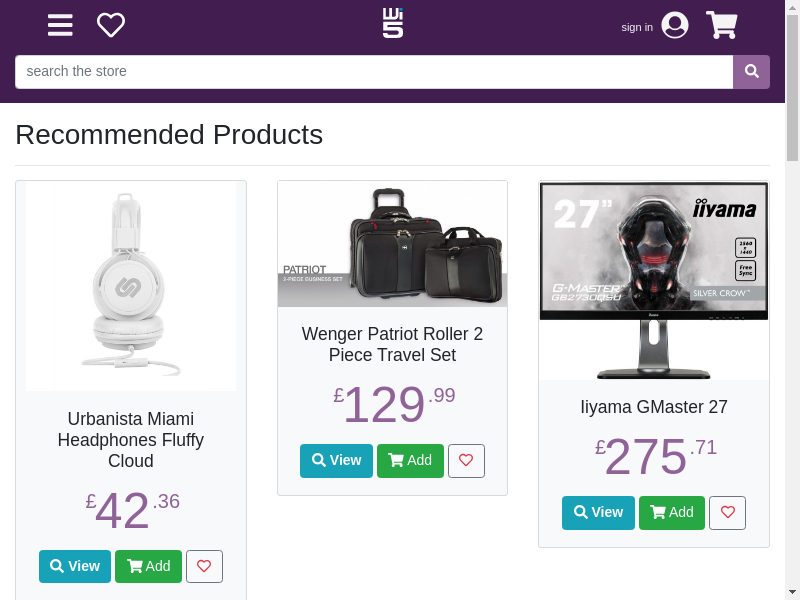Open the shopping cart
This screenshot has width=800, height=600.
(x=722, y=25)
